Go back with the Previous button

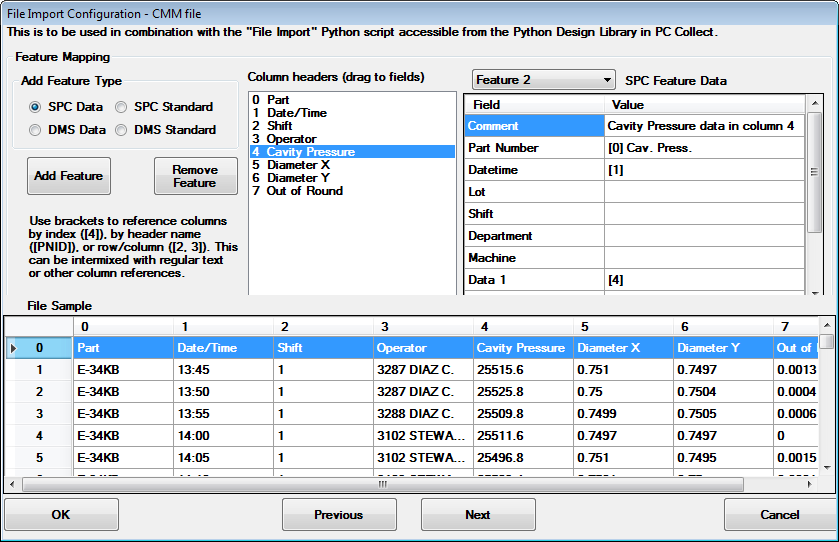(x=339, y=515)
